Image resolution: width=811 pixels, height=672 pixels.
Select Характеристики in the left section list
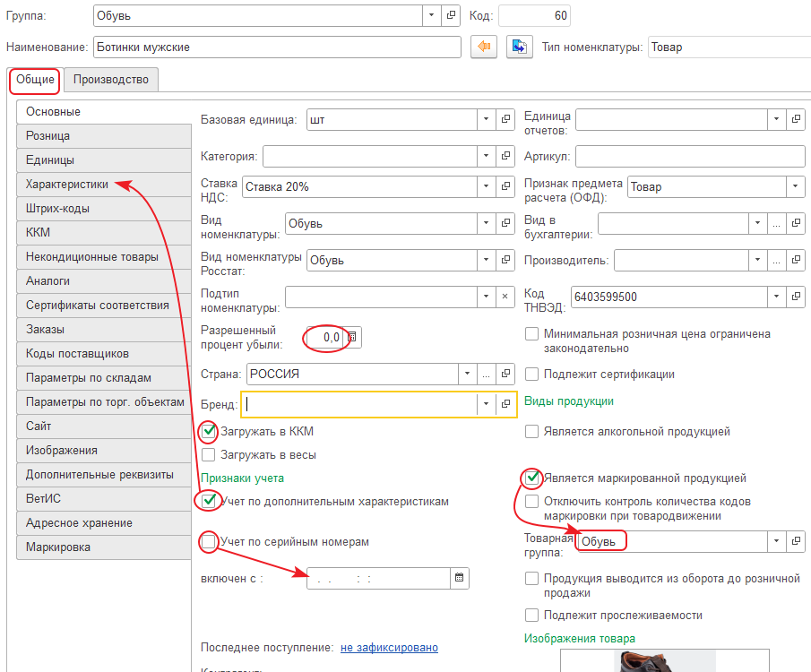click(x=67, y=185)
